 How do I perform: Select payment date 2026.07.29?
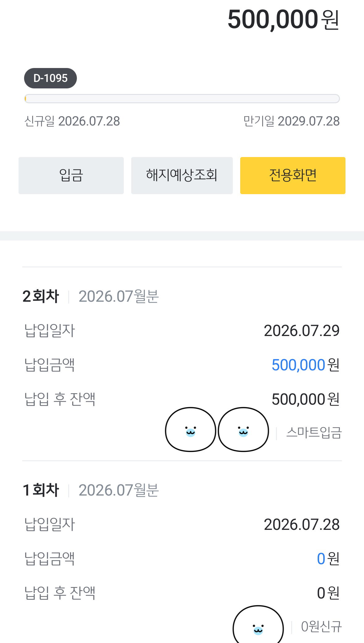(x=302, y=331)
